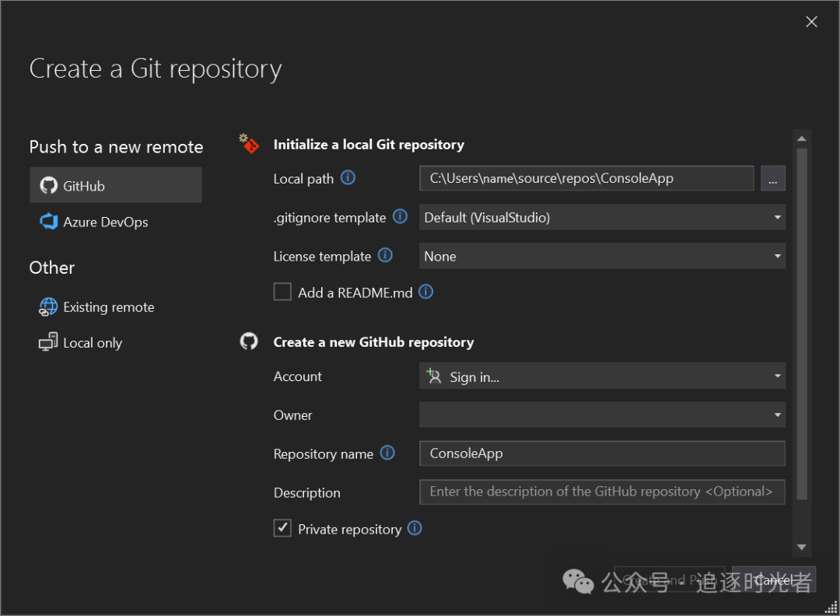840x616 pixels.
Task: Expand the Owner dropdown
Action: pyautogui.click(x=601, y=415)
